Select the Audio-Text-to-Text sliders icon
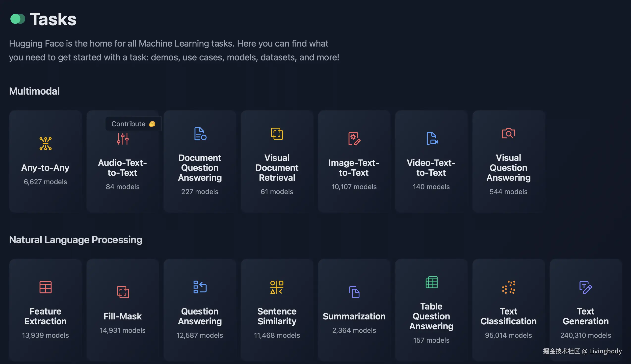This screenshot has width=631, height=364. tap(123, 139)
